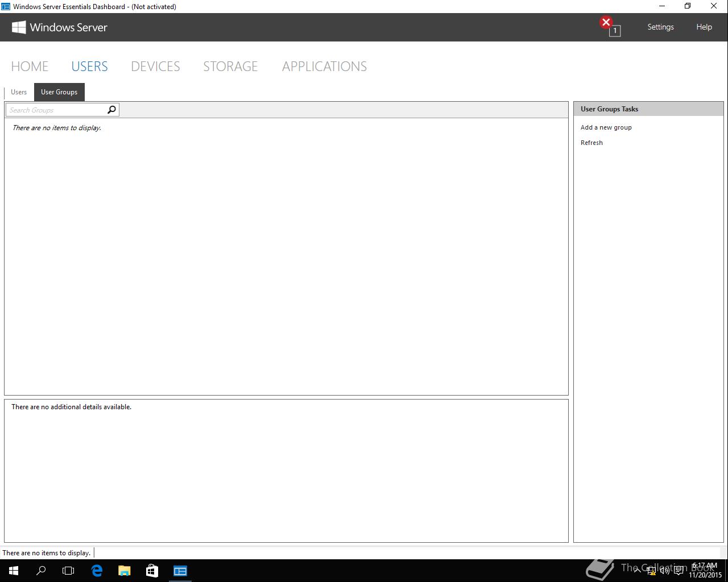The width and height of the screenshot is (728, 582).
Task: Switch to the Users sub-tab
Action: pos(19,92)
